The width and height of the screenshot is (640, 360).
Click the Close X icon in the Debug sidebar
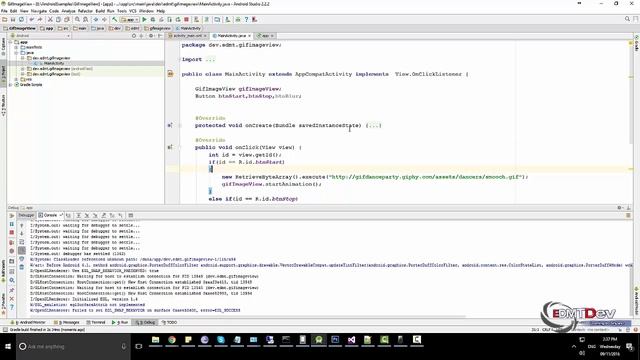click(x=11, y=299)
